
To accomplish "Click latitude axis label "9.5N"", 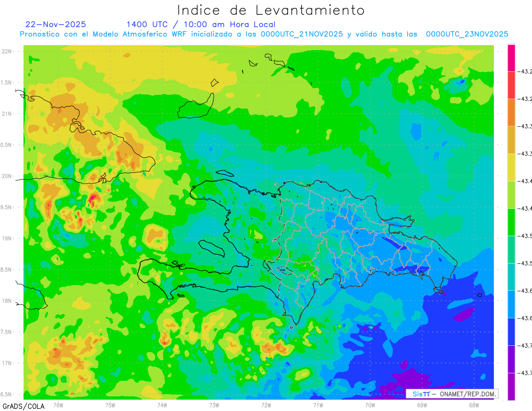I will click(x=6, y=207).
